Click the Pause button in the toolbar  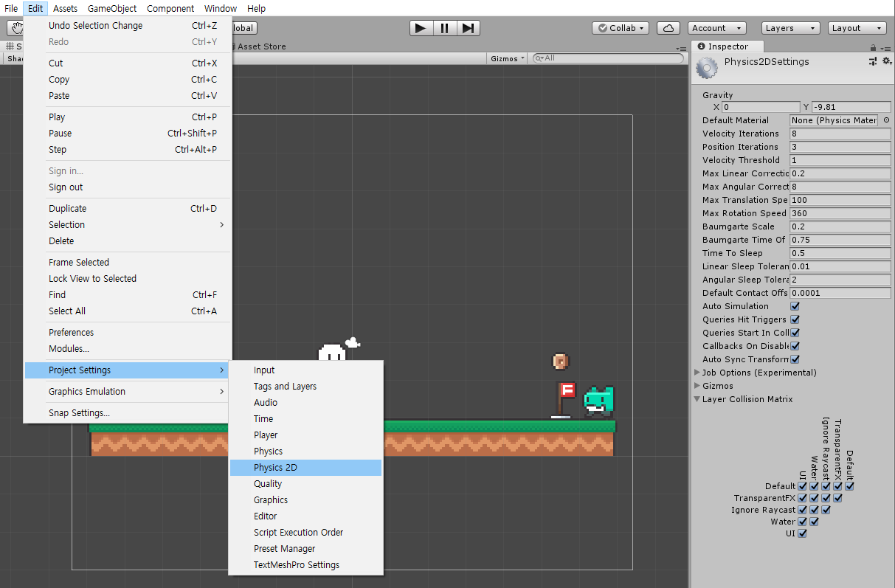tap(445, 28)
